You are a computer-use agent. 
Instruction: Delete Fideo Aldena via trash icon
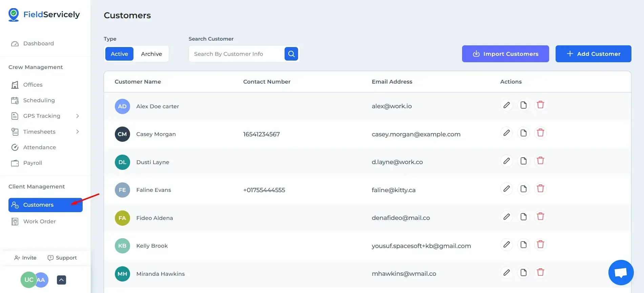540,217
